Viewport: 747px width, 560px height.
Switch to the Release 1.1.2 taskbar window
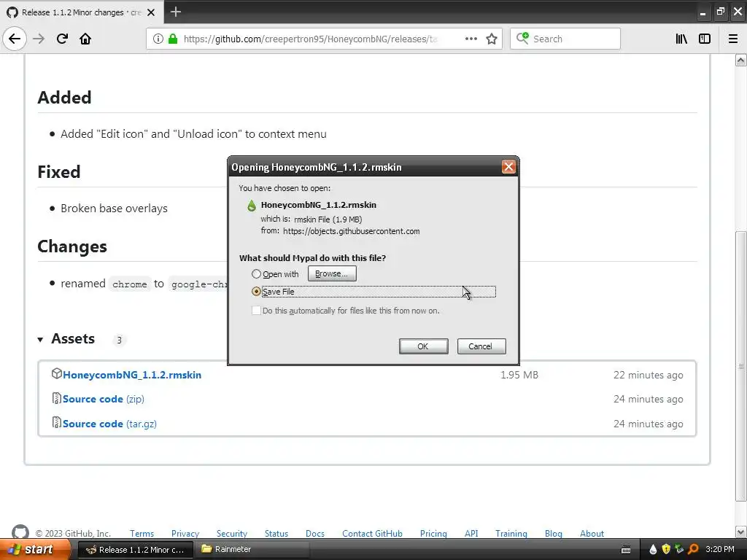click(x=135, y=550)
